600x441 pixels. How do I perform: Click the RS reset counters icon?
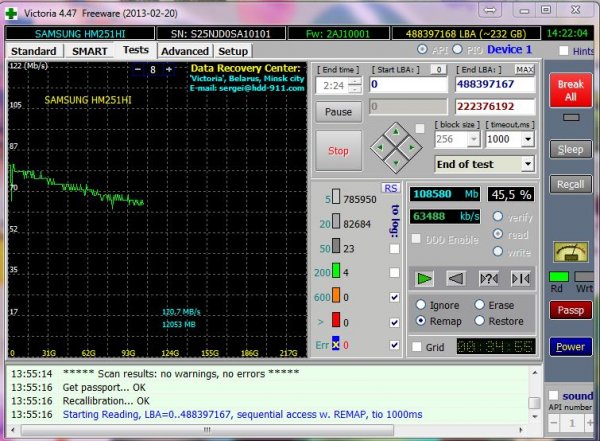click(x=390, y=188)
